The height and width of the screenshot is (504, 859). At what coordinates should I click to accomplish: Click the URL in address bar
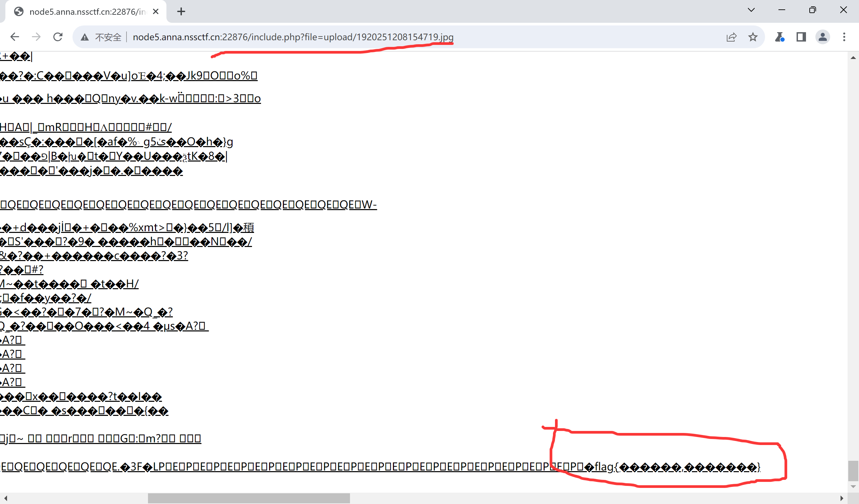point(293,37)
